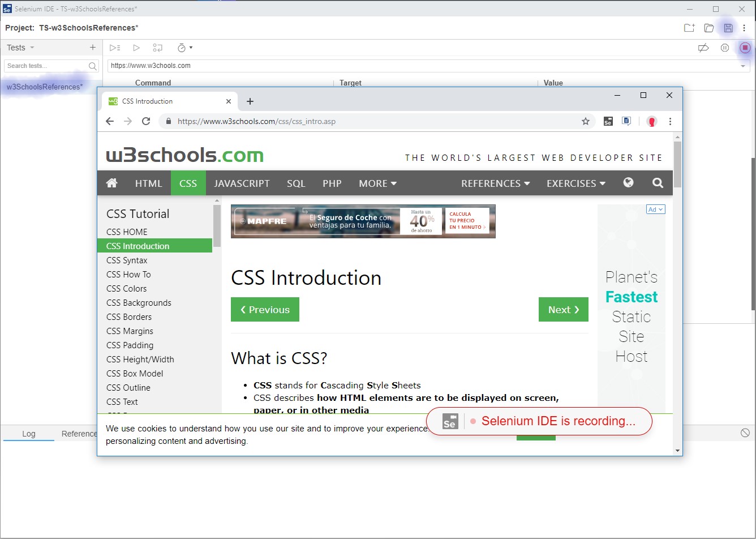Open the Chrome profile avatar
This screenshot has width=756, height=539.
(x=652, y=121)
